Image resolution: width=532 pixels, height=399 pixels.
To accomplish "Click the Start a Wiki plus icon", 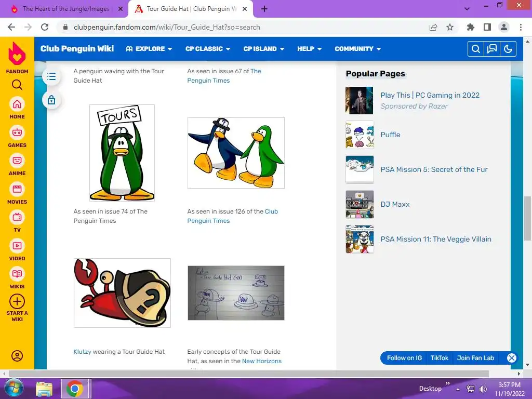I will coord(17,301).
